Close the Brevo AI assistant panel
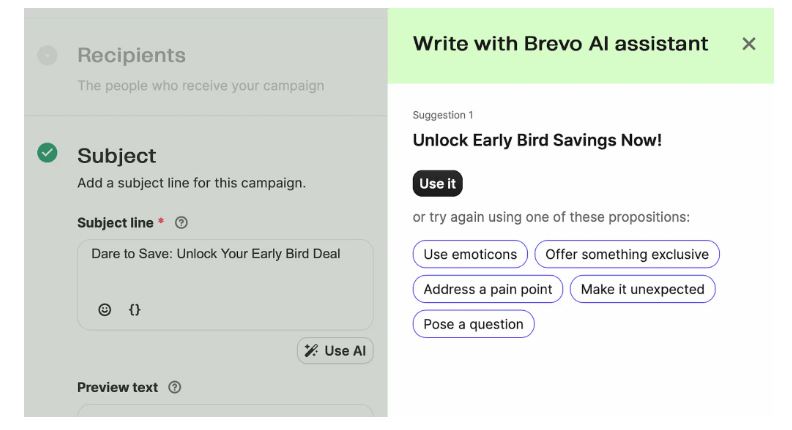The height and width of the screenshot is (430, 792). click(x=749, y=44)
